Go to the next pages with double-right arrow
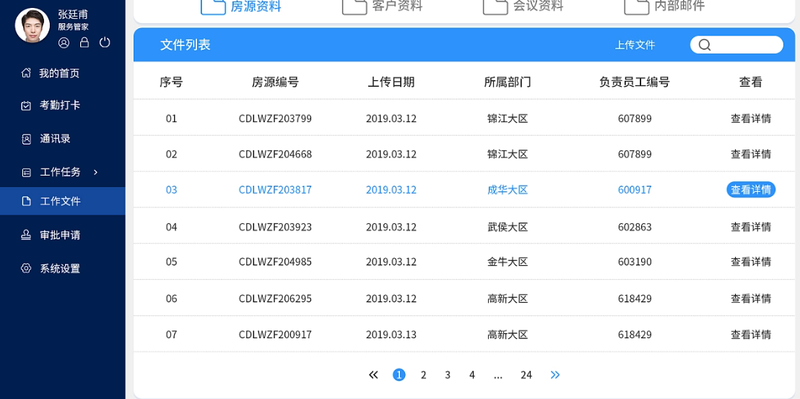The image size is (800, 399). click(555, 375)
